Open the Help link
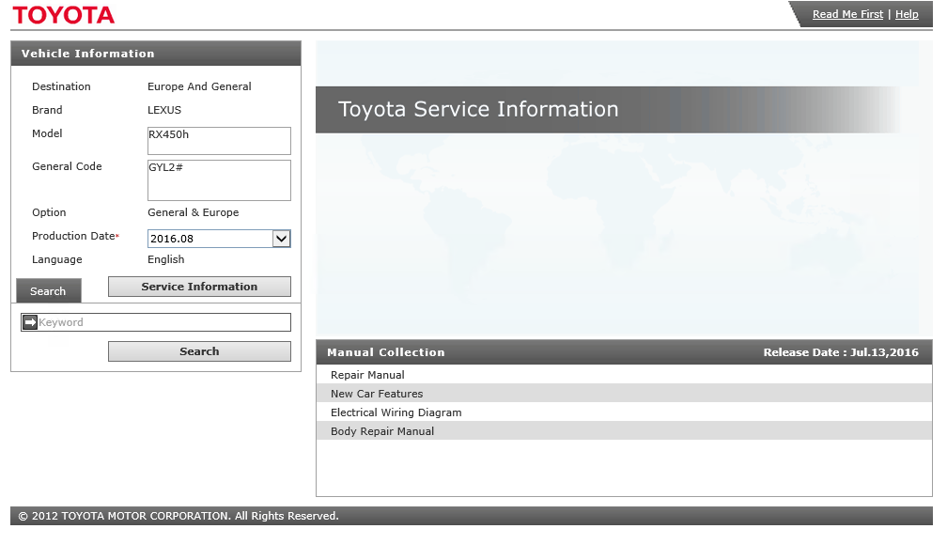The image size is (947, 560). [x=907, y=14]
